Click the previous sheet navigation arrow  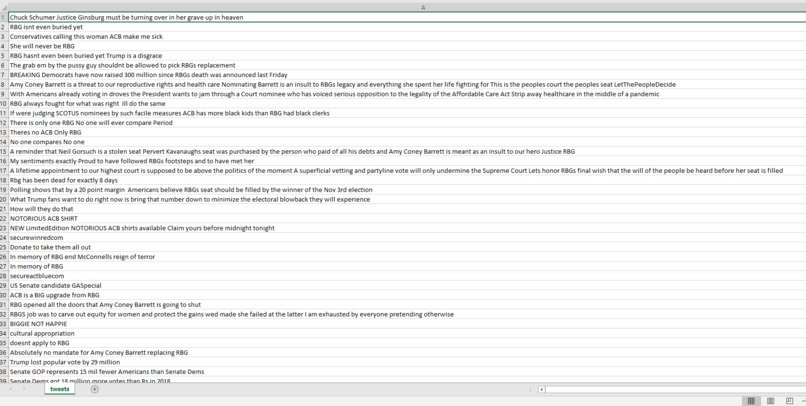click(x=11, y=389)
